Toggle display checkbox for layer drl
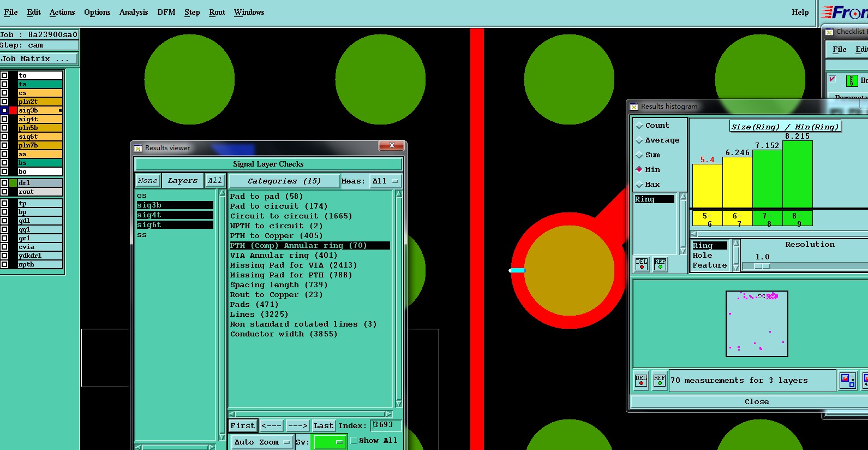The width and height of the screenshot is (868, 450). tap(4, 183)
